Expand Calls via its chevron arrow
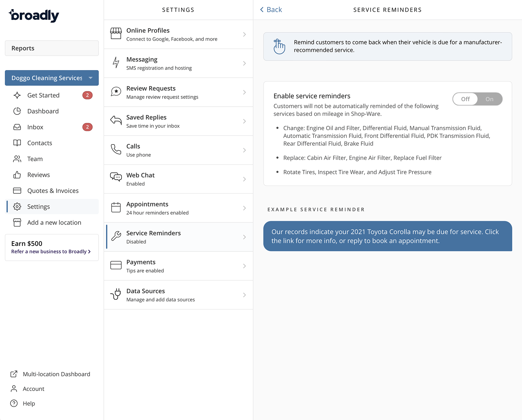 pos(244,150)
